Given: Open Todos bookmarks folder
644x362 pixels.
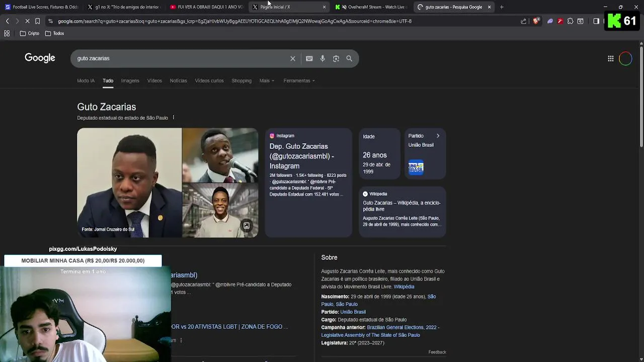Looking at the screenshot, I should click(x=54, y=33).
